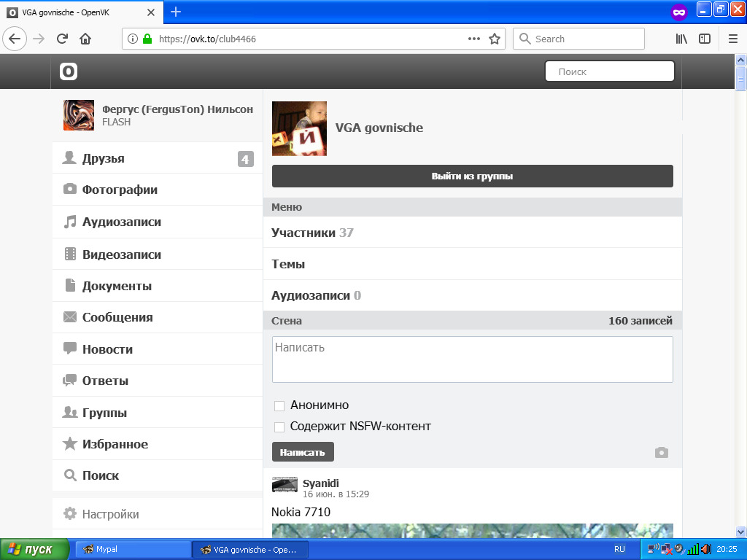The image size is (747, 560).
Task: Open Видеозаписи in the sidebar
Action: pos(158,254)
